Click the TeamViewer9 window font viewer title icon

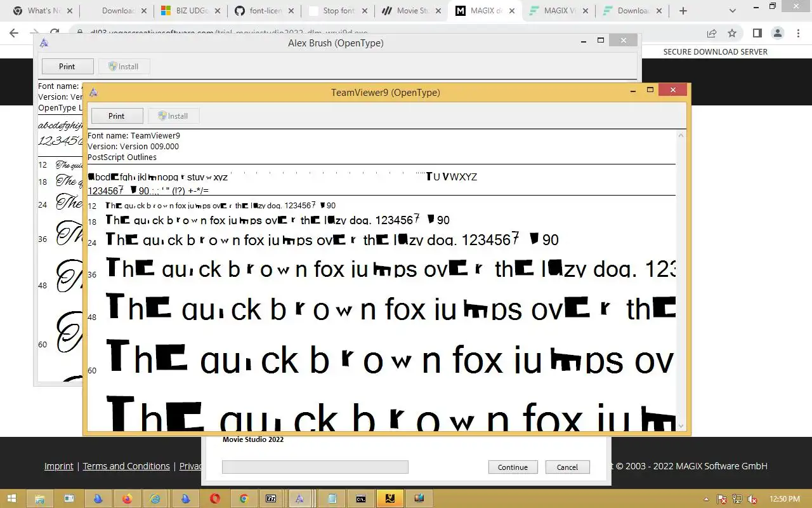point(93,92)
